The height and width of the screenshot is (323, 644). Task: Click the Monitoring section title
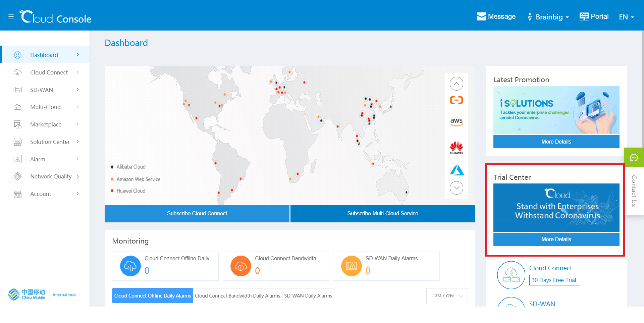click(130, 241)
